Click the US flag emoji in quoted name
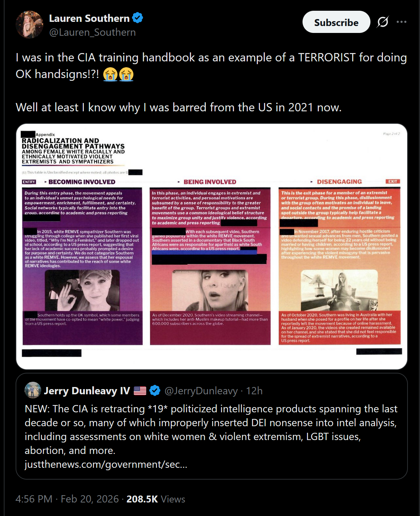The width and height of the screenshot is (420, 516). 140,391
